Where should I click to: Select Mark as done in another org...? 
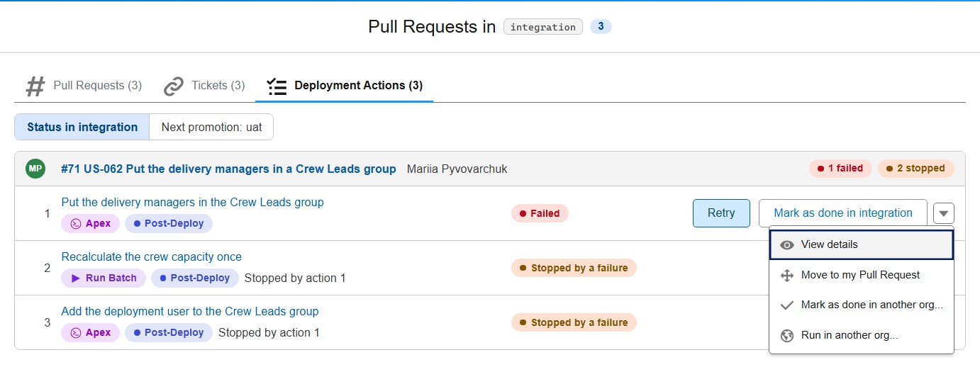(862, 305)
